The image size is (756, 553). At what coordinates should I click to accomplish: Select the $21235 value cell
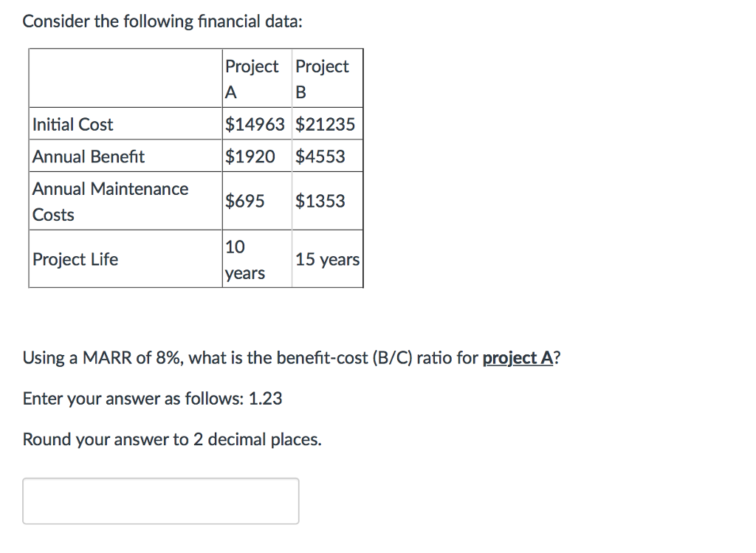pos(327,124)
